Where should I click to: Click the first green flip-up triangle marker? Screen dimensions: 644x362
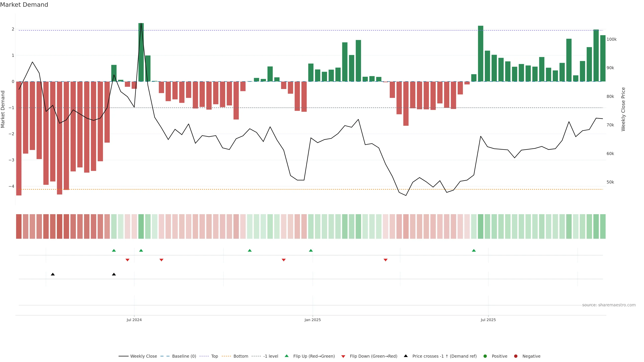pyautogui.click(x=114, y=250)
